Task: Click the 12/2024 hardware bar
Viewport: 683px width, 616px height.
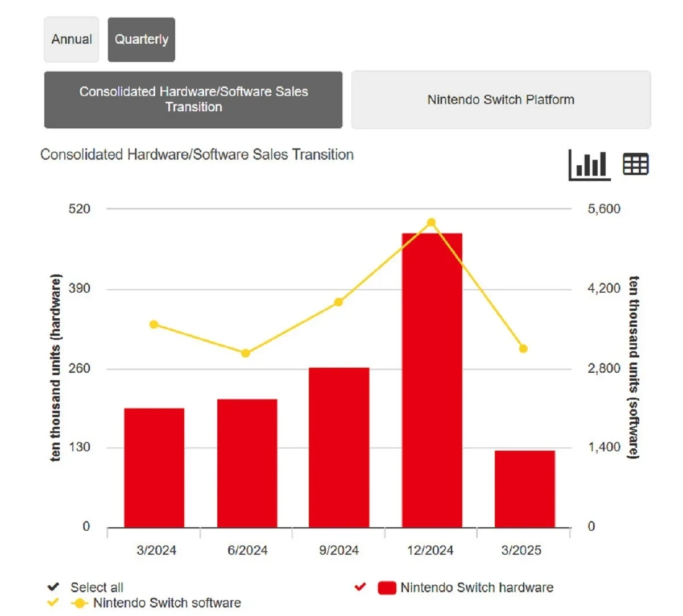Action: click(432, 381)
